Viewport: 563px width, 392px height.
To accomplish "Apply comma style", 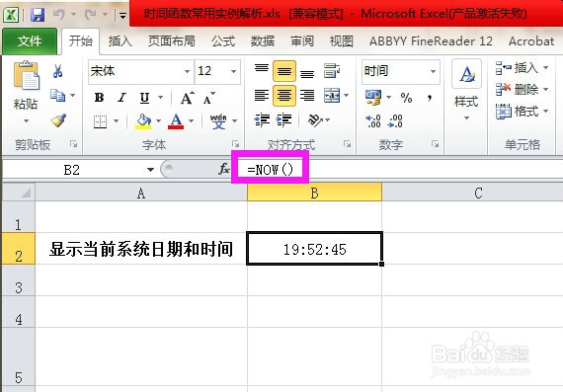I will point(430,98).
